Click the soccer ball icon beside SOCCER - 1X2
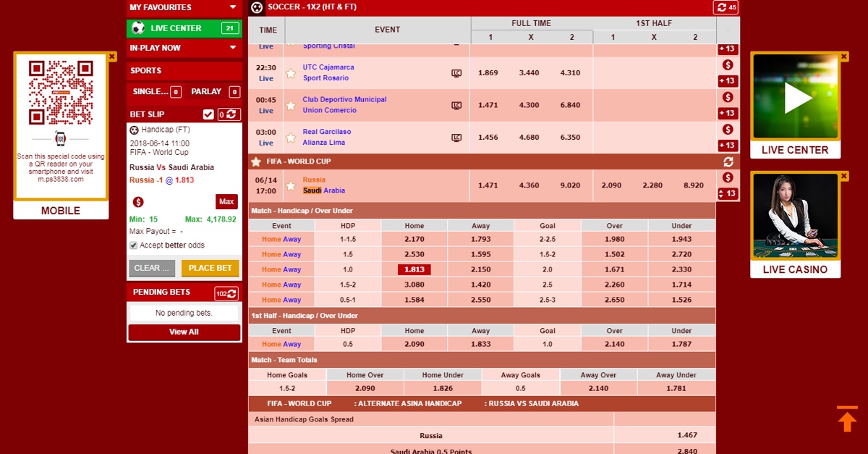This screenshot has width=868, height=454. tap(256, 8)
